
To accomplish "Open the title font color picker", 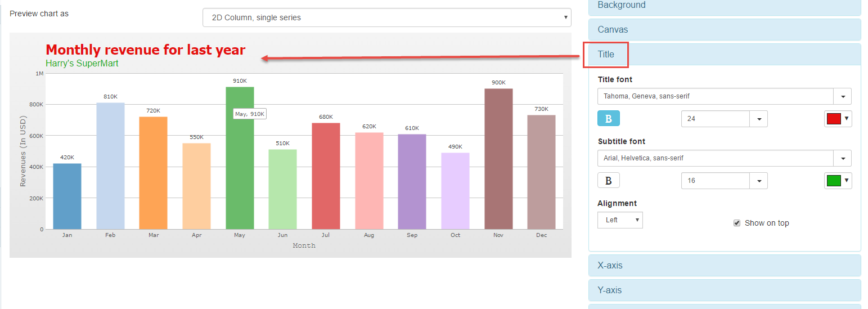I will pos(838,119).
